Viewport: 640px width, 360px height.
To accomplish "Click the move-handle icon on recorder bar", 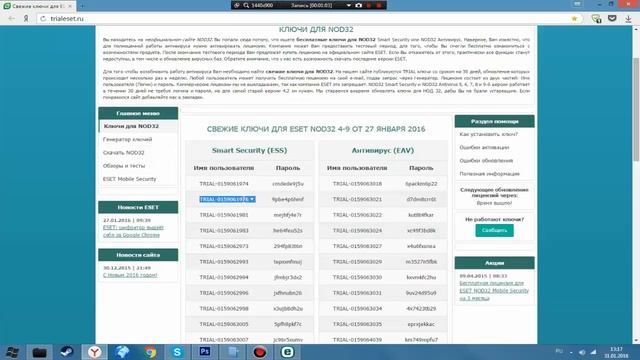I will 237,5.
